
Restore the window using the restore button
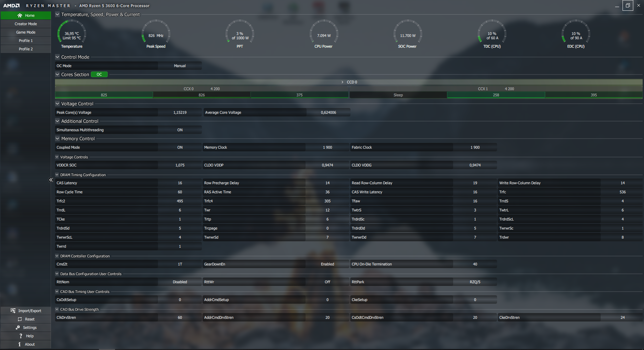(628, 5)
